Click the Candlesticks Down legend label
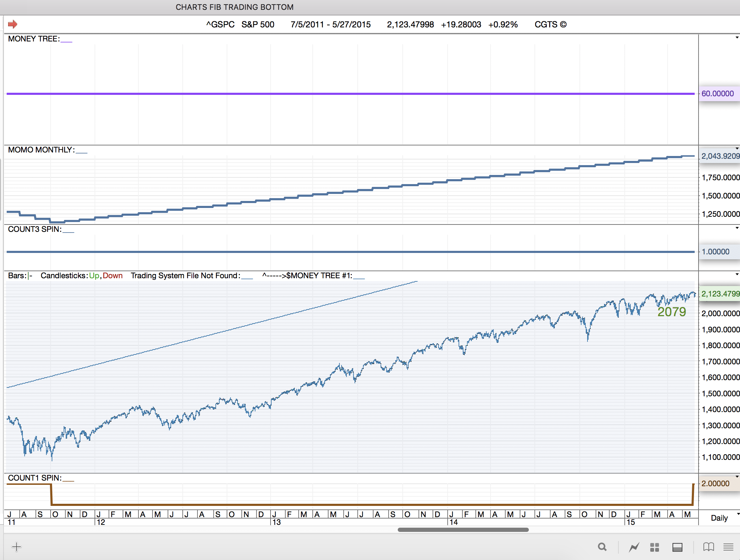The height and width of the screenshot is (560, 740). [112, 276]
